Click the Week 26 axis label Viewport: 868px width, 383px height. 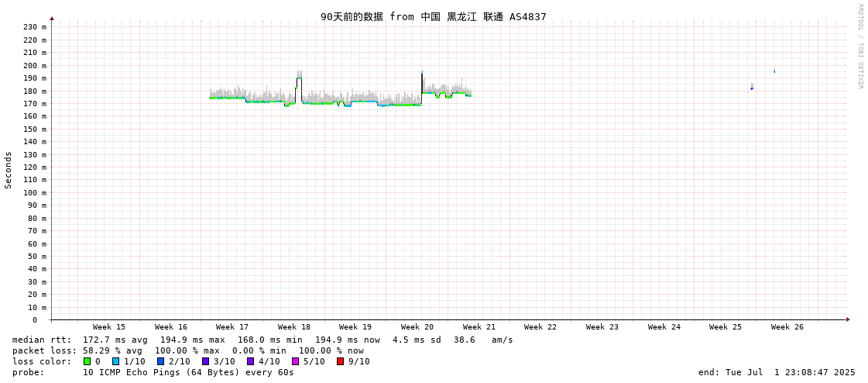pyautogui.click(x=787, y=327)
